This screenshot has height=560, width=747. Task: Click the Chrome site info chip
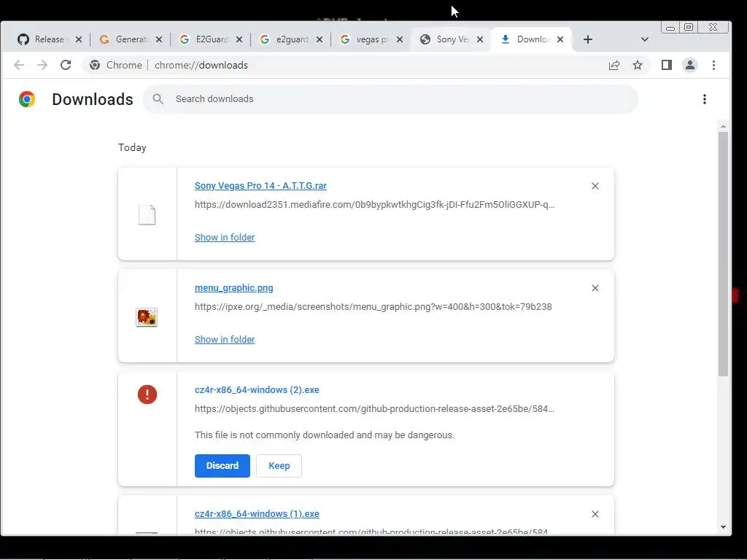click(x=116, y=65)
